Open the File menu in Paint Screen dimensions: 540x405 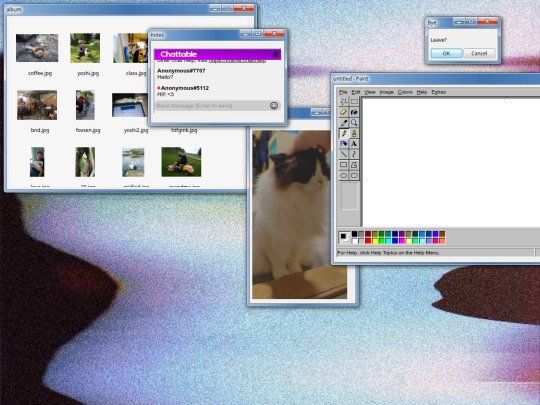click(x=343, y=92)
